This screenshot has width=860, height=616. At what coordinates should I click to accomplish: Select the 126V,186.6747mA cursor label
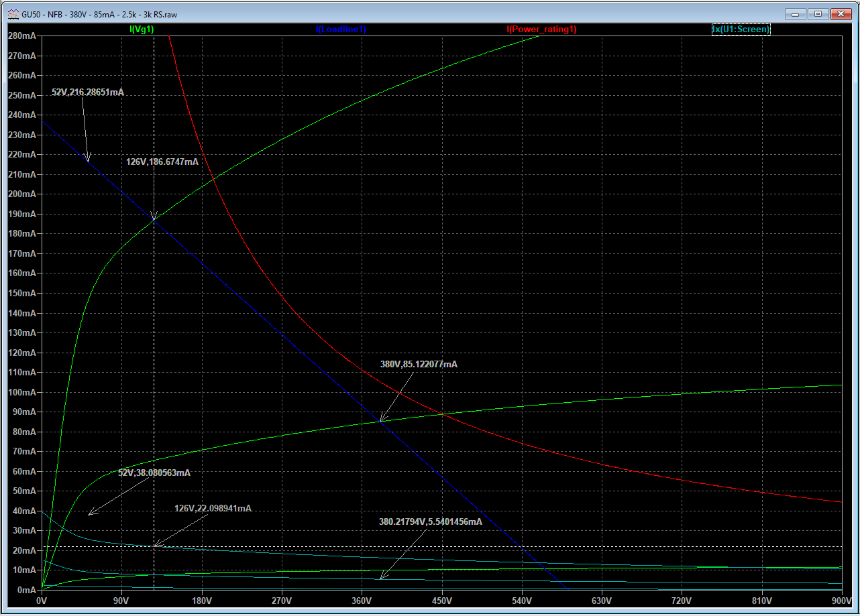(162, 162)
